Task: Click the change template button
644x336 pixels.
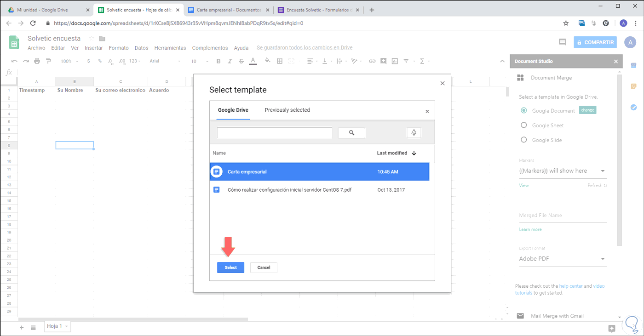Action: (587, 110)
